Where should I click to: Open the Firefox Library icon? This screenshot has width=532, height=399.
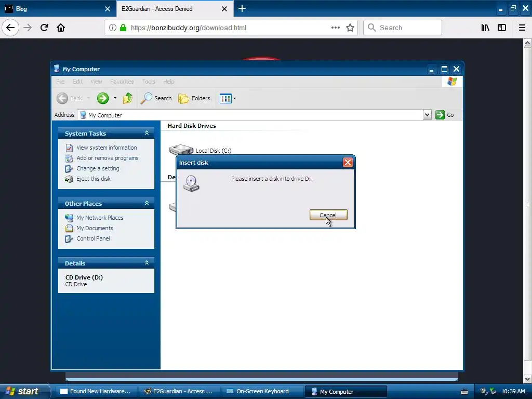[x=485, y=28]
